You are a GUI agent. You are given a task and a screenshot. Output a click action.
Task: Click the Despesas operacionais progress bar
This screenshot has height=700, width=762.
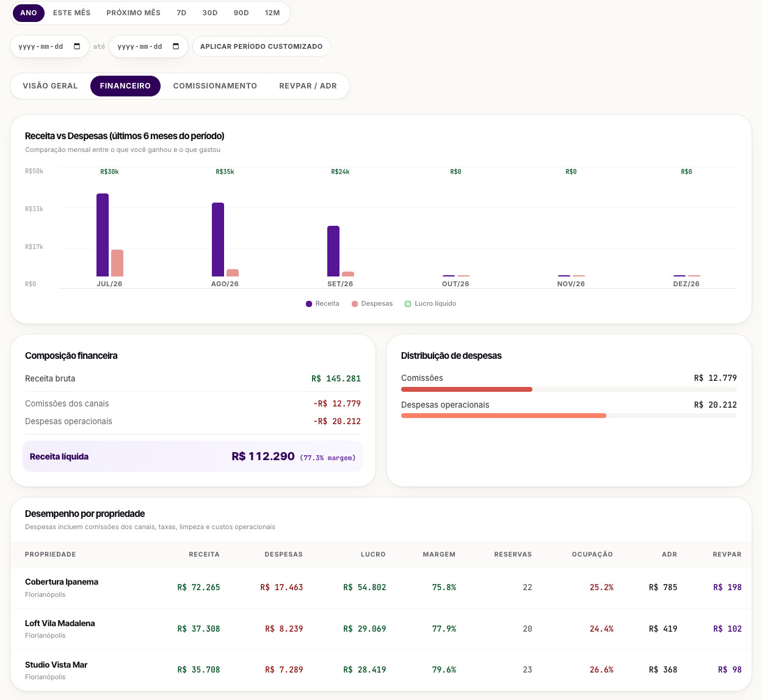pyautogui.click(x=569, y=416)
